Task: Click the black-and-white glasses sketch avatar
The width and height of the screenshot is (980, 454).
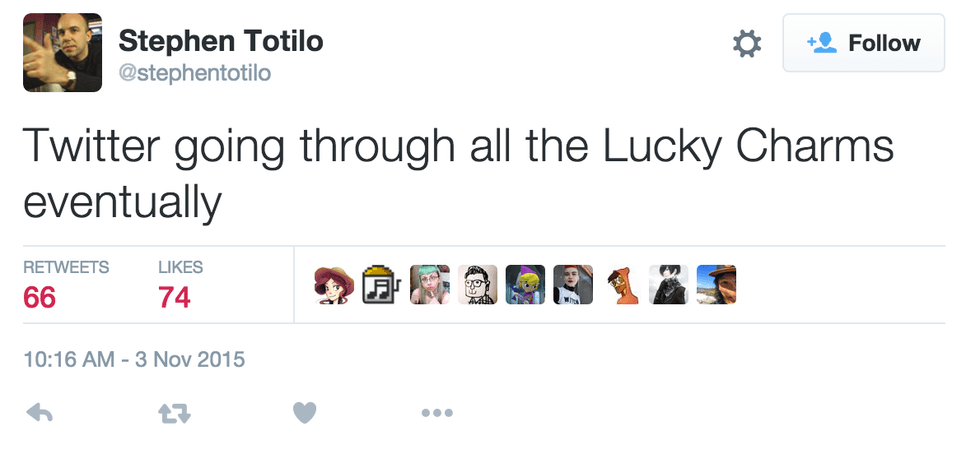Action: 477,285
